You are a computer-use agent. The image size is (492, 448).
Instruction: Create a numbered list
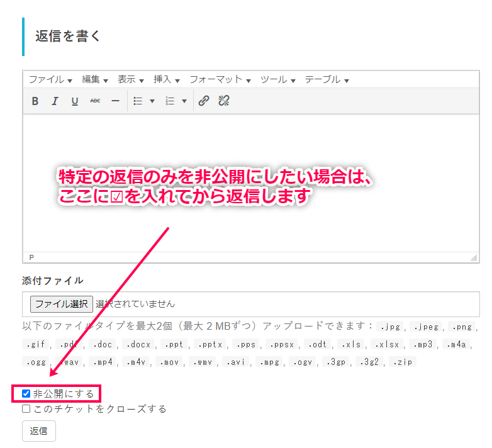click(170, 101)
